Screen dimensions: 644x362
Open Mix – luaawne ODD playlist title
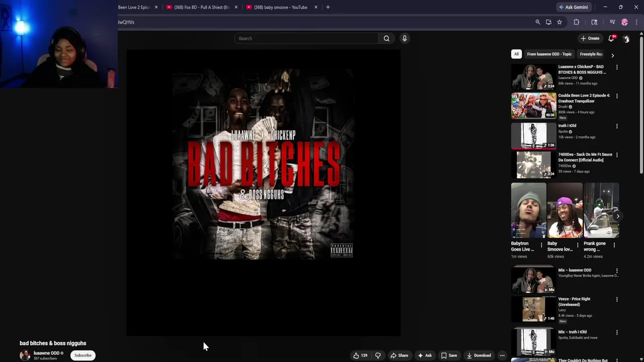[x=575, y=270]
